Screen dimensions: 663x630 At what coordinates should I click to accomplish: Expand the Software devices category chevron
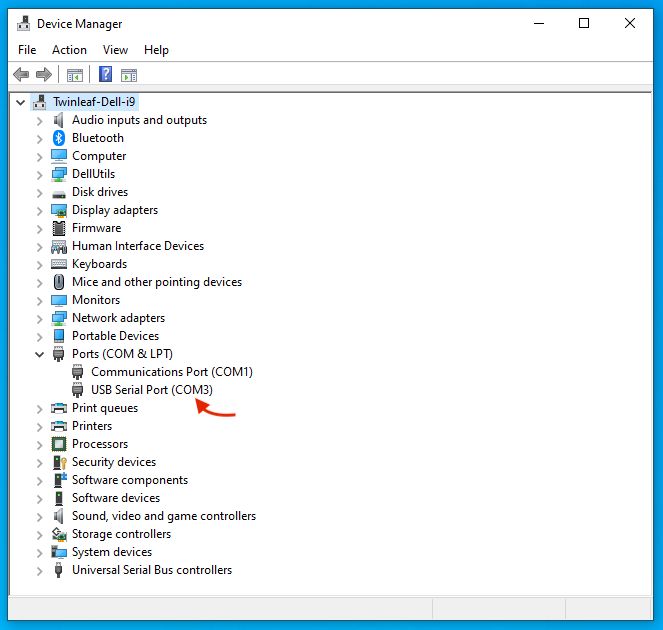(x=39, y=499)
